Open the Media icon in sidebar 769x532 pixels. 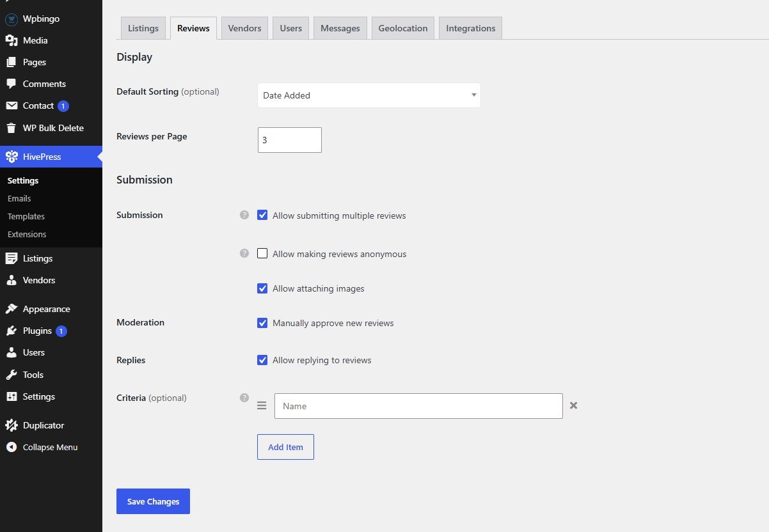tap(11, 40)
